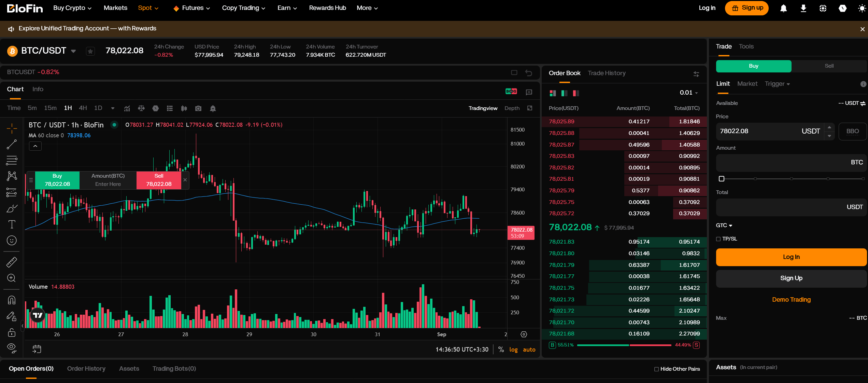
Task: Toggle magnet mode in drawing toolbar
Action: coord(12,300)
